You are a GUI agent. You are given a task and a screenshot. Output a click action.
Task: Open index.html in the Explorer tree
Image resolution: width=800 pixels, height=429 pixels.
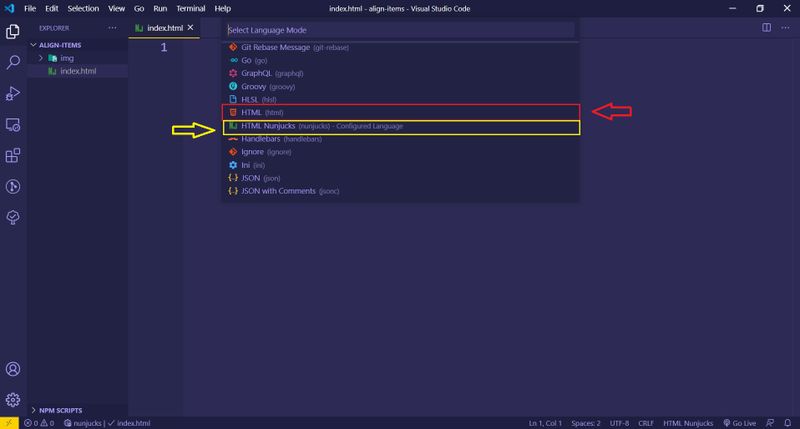pyautogui.click(x=78, y=71)
